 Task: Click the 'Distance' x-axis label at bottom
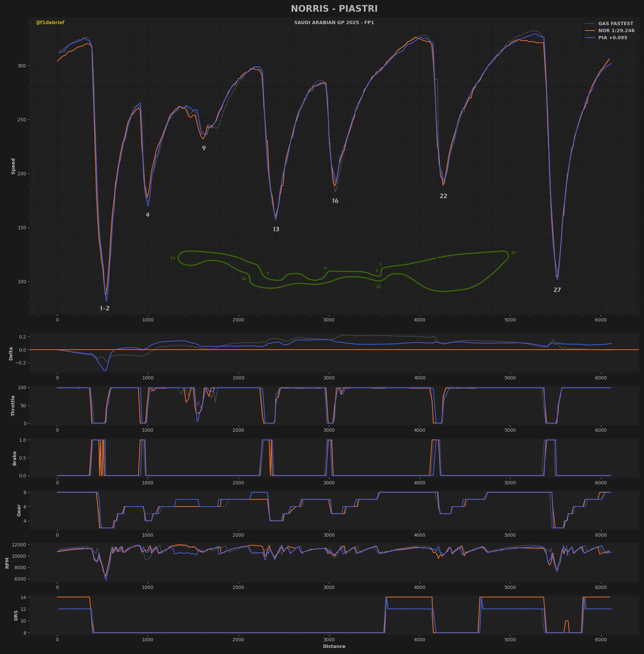334,647
